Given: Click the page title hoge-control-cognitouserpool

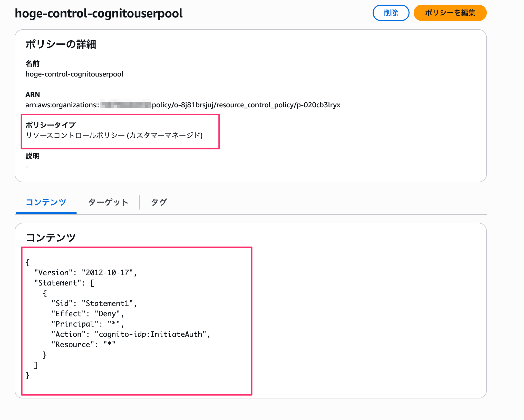Looking at the screenshot, I should [99, 13].
